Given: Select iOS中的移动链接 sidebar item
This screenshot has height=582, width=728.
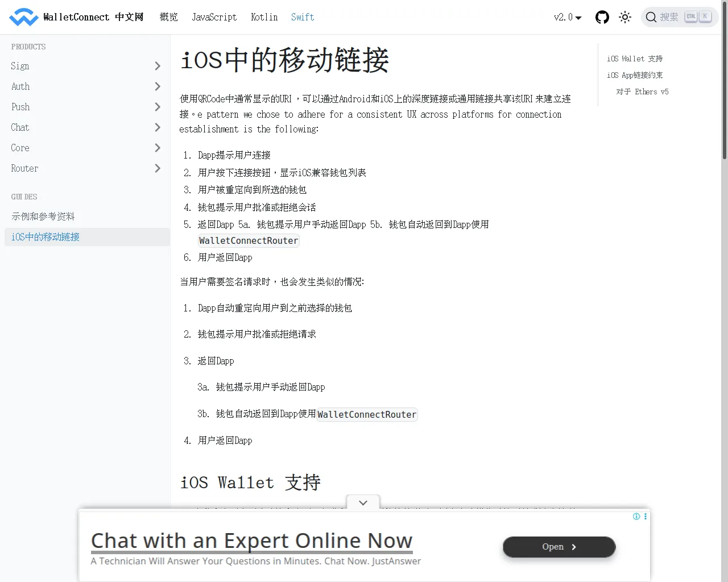Looking at the screenshot, I should tap(87, 237).
